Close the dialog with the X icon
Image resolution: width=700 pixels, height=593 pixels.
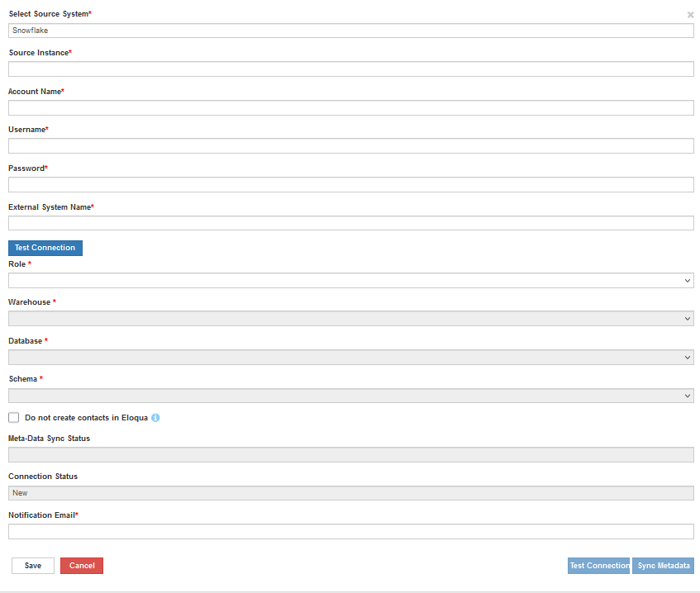click(x=690, y=15)
